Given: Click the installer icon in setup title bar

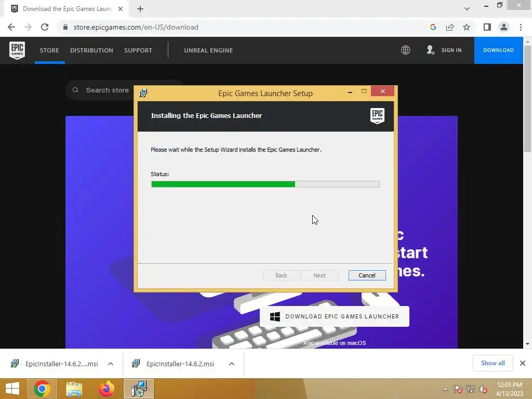Looking at the screenshot, I should click(x=143, y=93).
